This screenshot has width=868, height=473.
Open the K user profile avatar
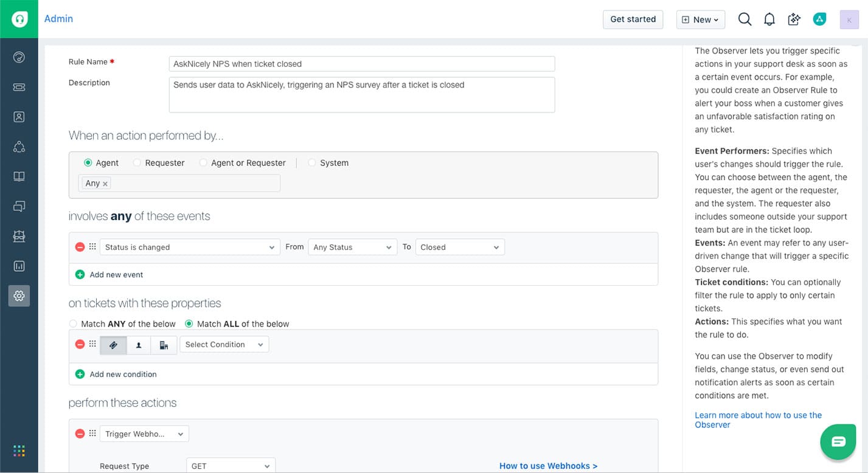click(x=849, y=19)
